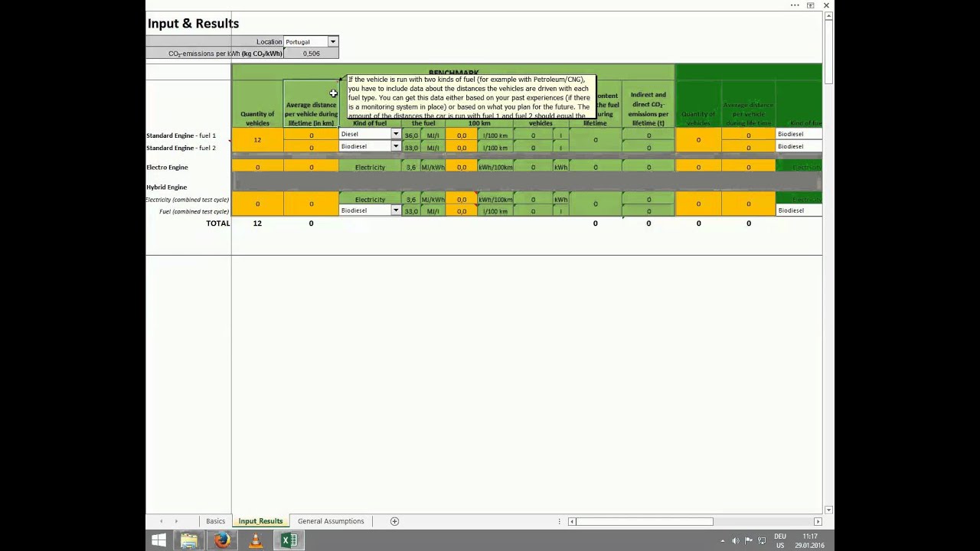The height and width of the screenshot is (551, 980).
Task: Click horizontal scrollbar left arrow
Action: point(572,521)
